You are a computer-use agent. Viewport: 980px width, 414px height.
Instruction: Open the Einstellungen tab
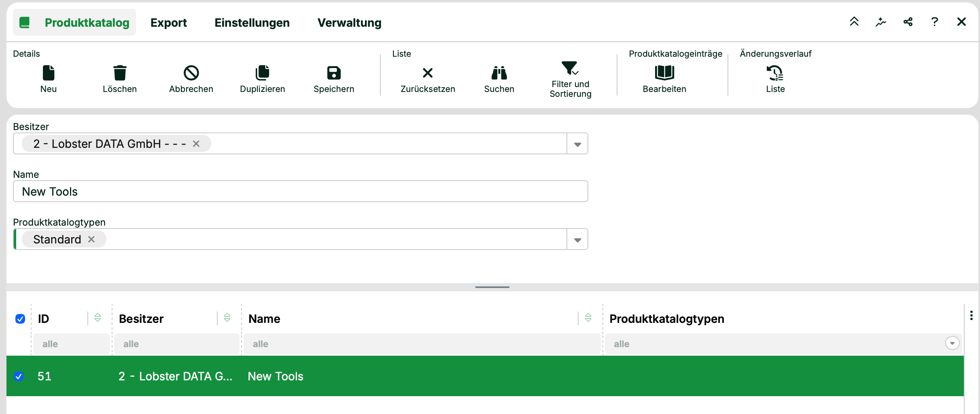(x=252, y=23)
